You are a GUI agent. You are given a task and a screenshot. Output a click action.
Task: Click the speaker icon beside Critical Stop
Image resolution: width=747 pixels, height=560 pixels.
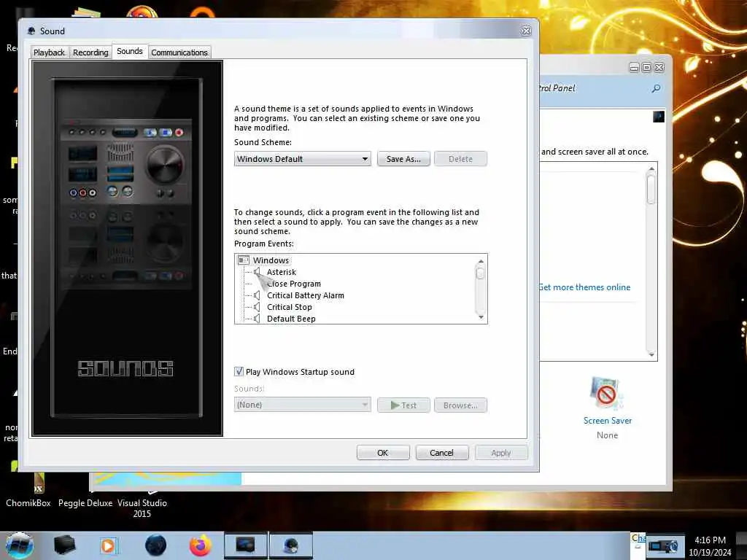coord(258,307)
